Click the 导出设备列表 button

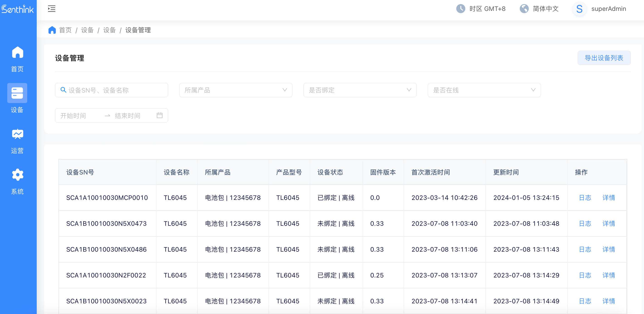[x=604, y=58]
